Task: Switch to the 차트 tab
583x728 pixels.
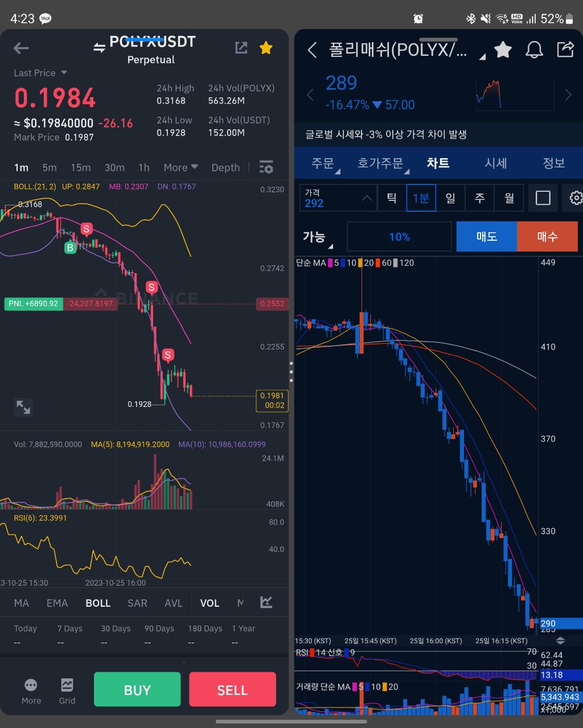Action: (x=438, y=163)
